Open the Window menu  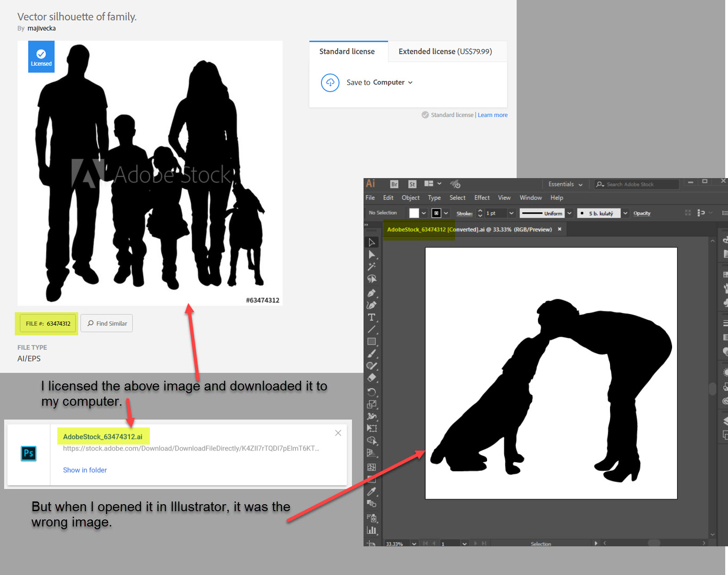click(531, 198)
